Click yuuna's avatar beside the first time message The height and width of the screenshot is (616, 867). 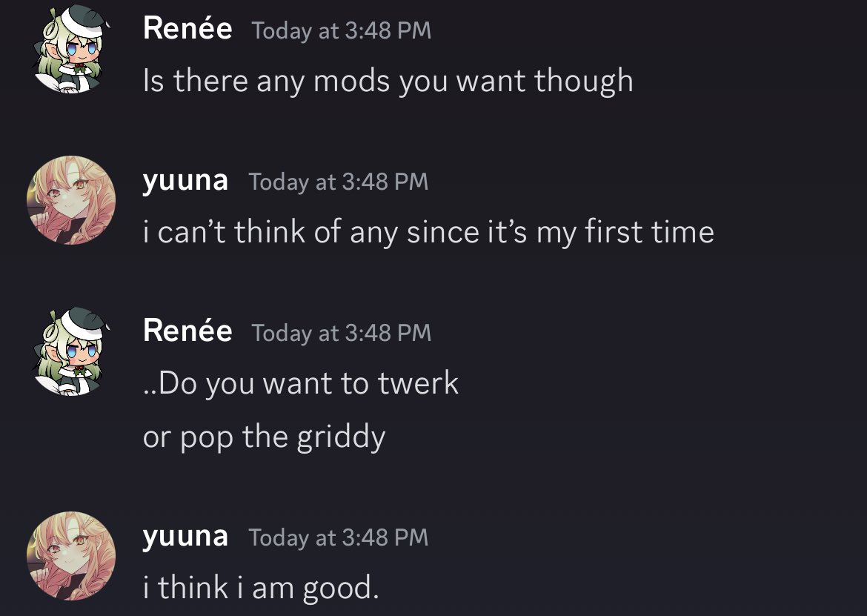click(71, 200)
